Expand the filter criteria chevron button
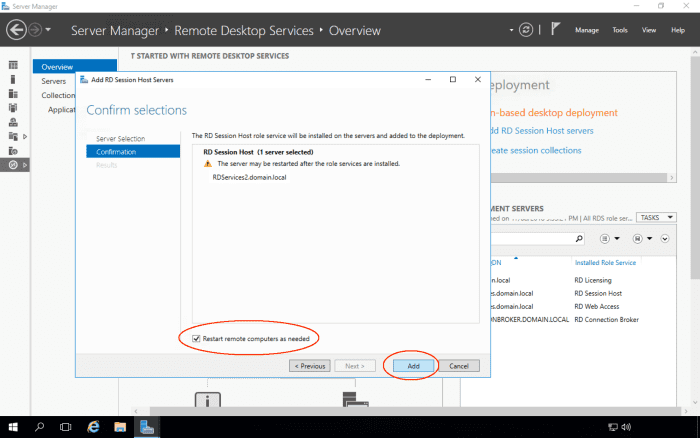The height and width of the screenshot is (438, 700). click(x=665, y=239)
